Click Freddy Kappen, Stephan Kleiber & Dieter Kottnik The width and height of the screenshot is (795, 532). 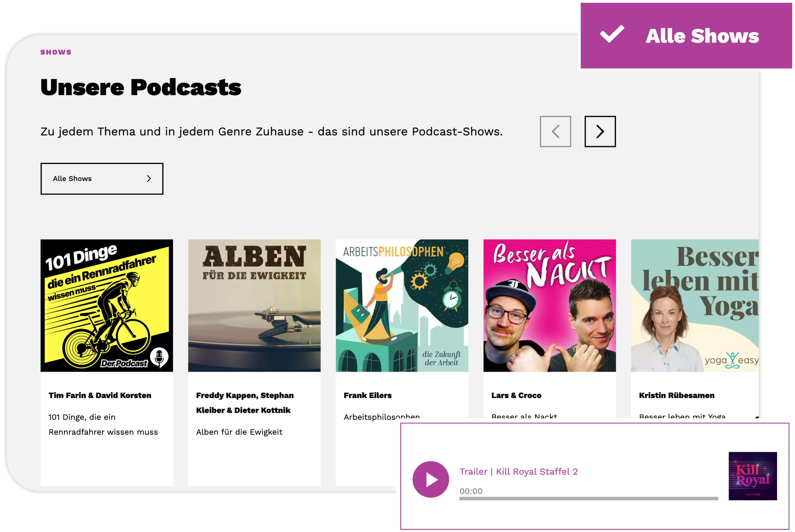245,403
